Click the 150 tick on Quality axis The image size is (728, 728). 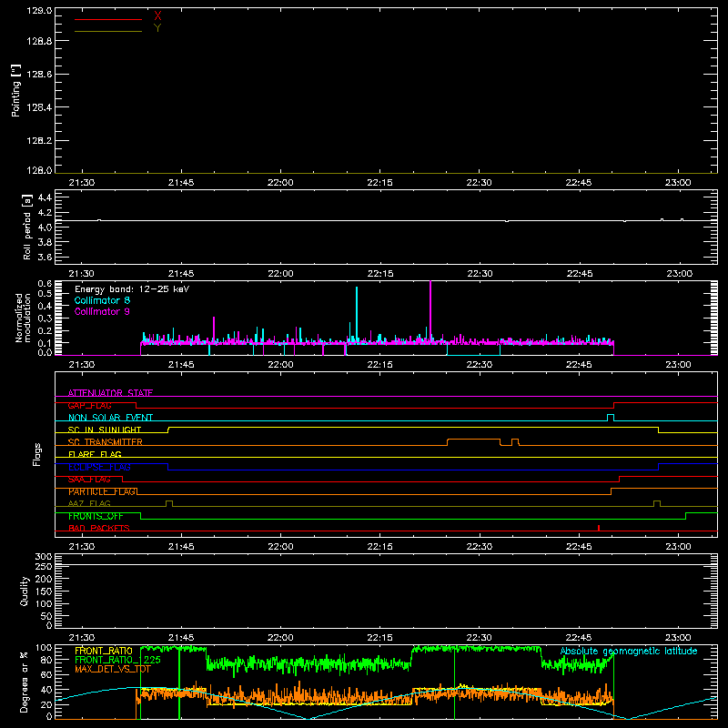[x=43, y=591]
